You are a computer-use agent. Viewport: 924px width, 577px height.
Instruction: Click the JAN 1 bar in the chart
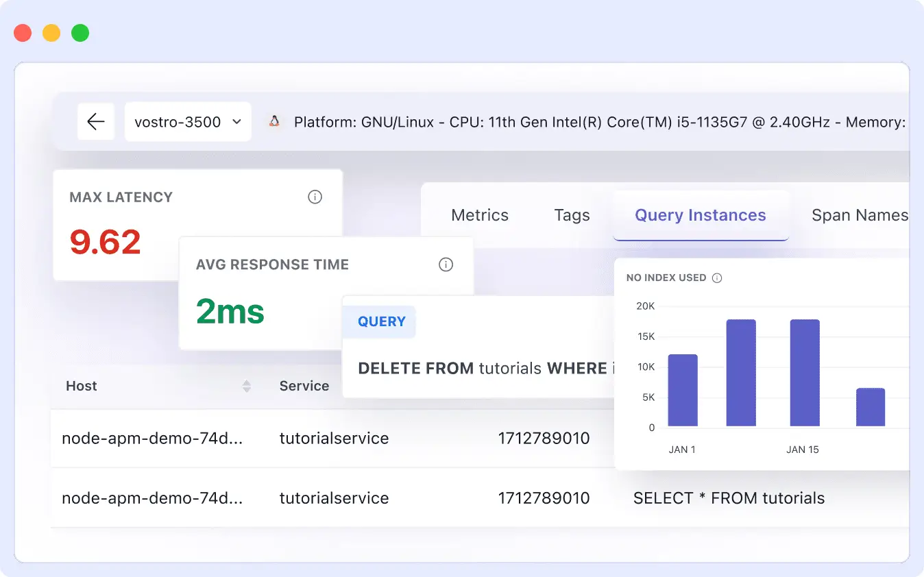click(682, 391)
